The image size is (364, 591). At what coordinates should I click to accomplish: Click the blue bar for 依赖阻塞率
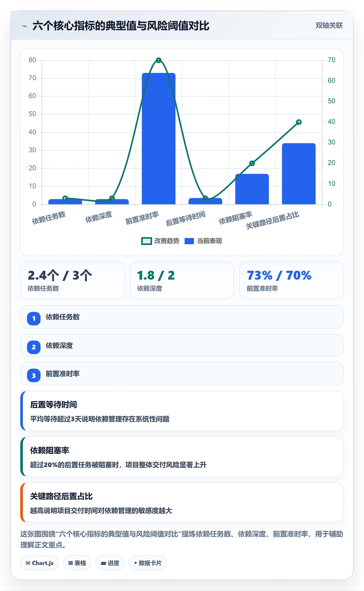(252, 189)
